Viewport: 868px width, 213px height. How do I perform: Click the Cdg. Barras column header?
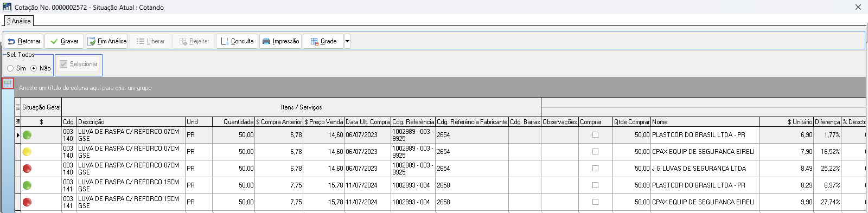[x=525, y=122]
